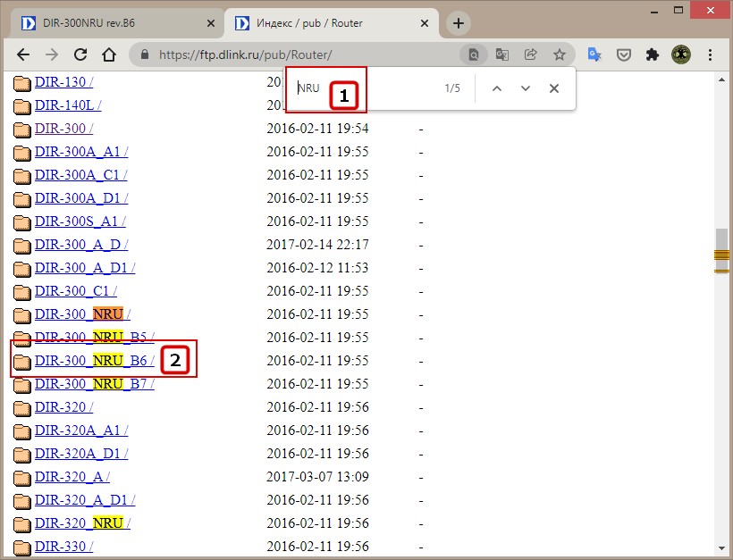This screenshot has width=733, height=560.
Task: Open the browser home page
Action: [109, 54]
